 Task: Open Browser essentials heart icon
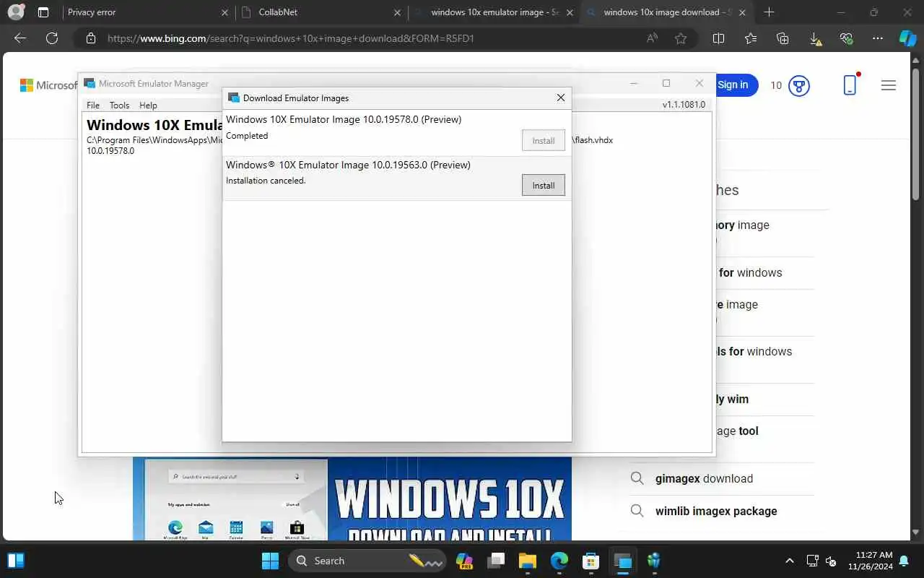pos(847,38)
